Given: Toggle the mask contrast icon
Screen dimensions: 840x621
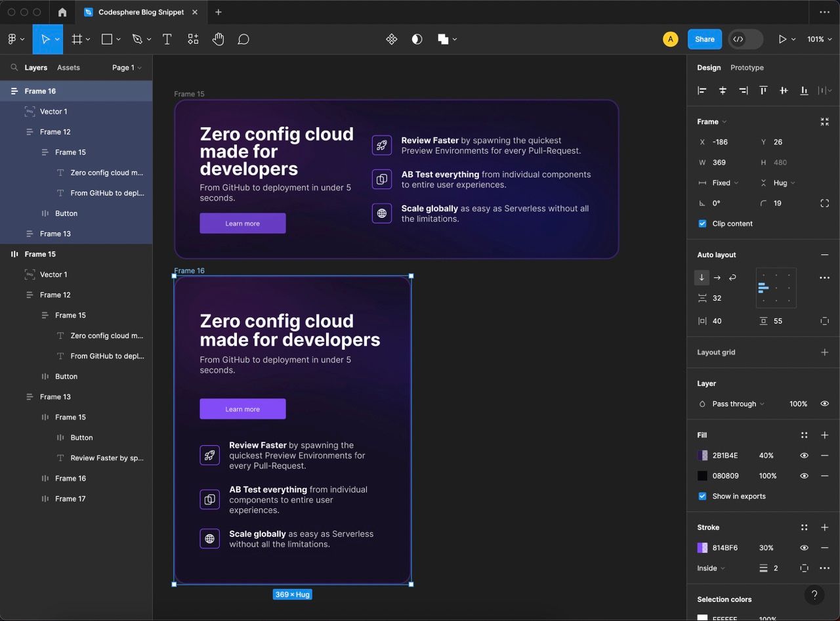Looking at the screenshot, I should coord(417,39).
